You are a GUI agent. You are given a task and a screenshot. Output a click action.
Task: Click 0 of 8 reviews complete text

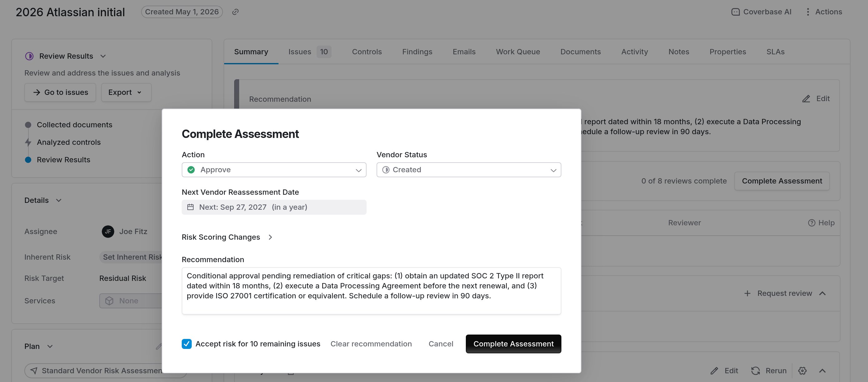(684, 181)
